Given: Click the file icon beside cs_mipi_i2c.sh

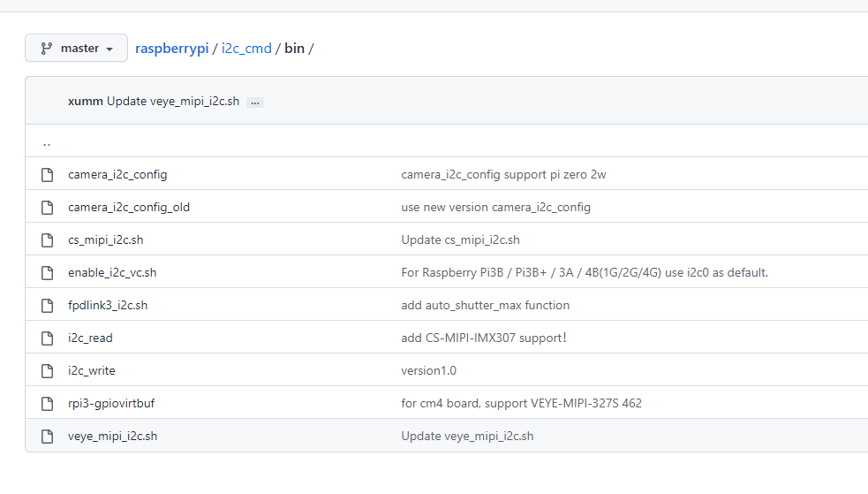Looking at the screenshot, I should pyautogui.click(x=48, y=240).
